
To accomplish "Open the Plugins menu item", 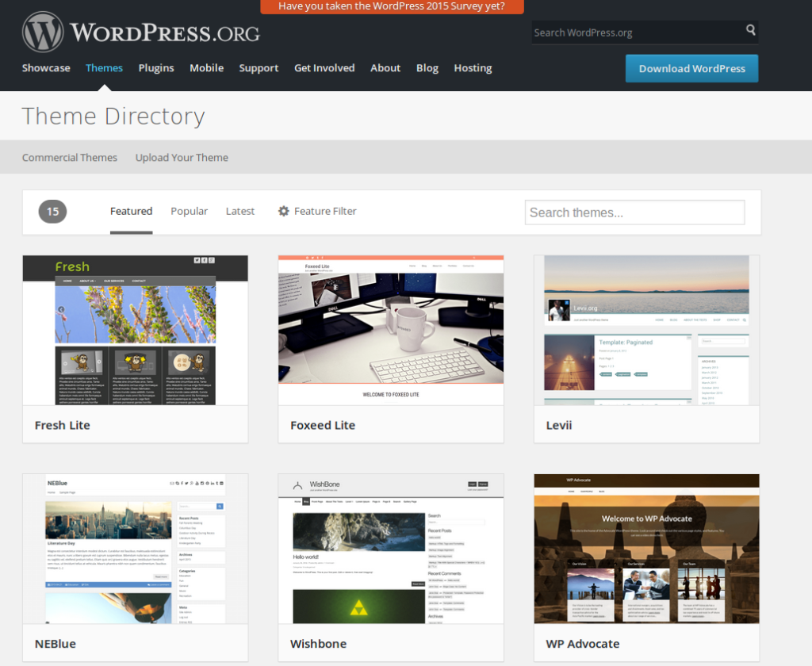I will point(156,68).
